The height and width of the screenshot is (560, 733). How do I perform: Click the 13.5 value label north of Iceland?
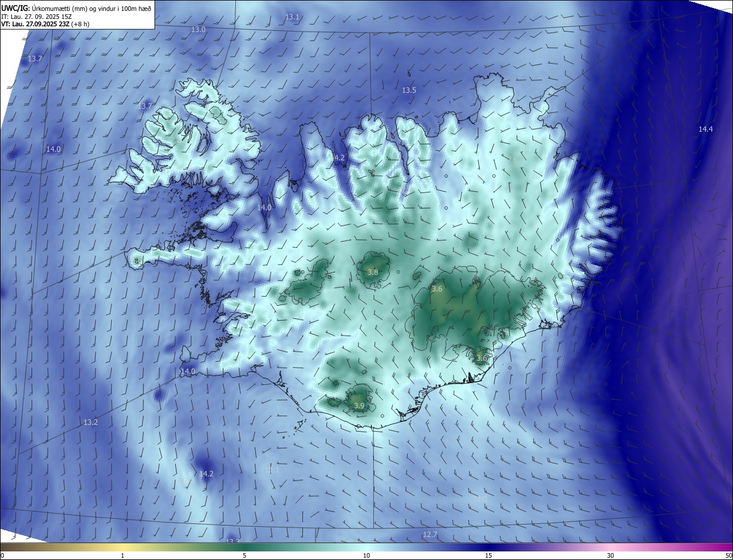tap(409, 90)
